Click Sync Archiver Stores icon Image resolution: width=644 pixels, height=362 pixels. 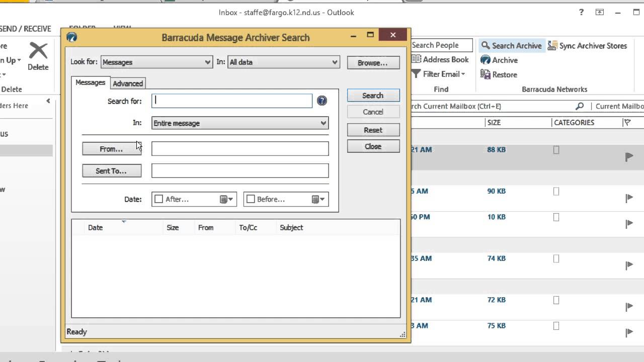point(552,46)
